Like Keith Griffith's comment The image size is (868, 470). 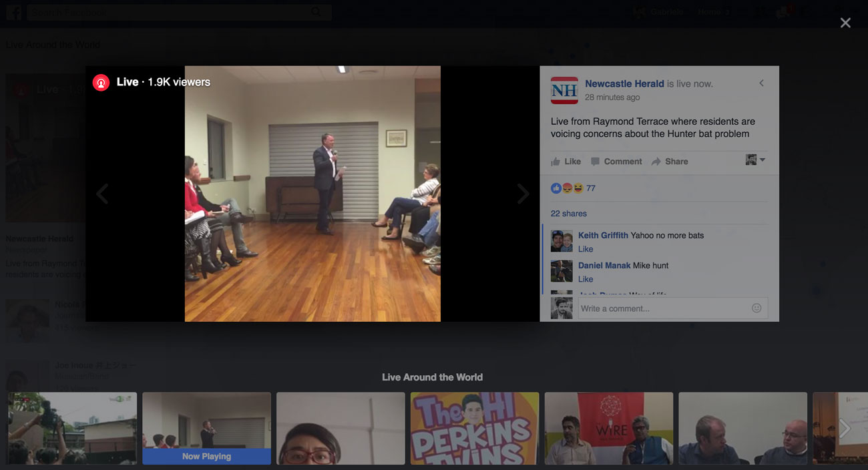click(x=585, y=249)
